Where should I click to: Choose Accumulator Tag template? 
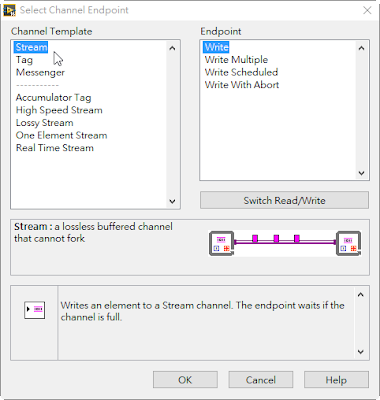53,98
